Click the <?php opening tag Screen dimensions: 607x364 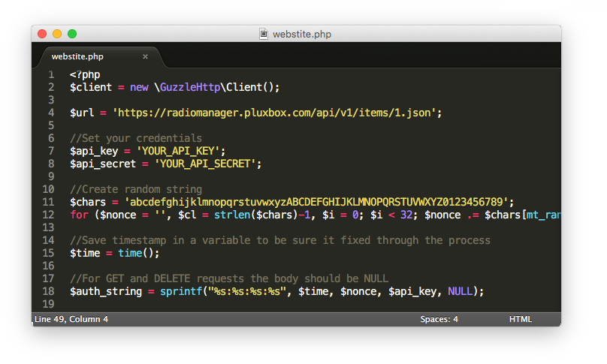tap(85, 74)
